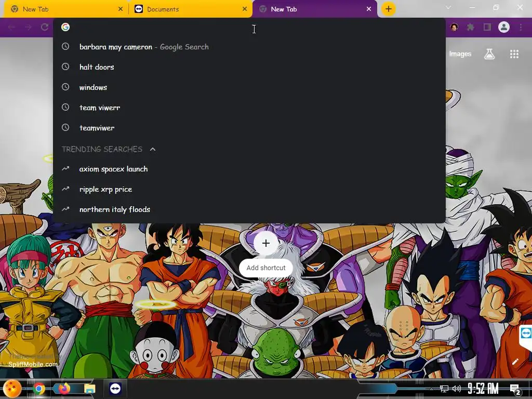Click the volume speaker tray icon
This screenshot has width=532, height=399.
[x=457, y=389]
